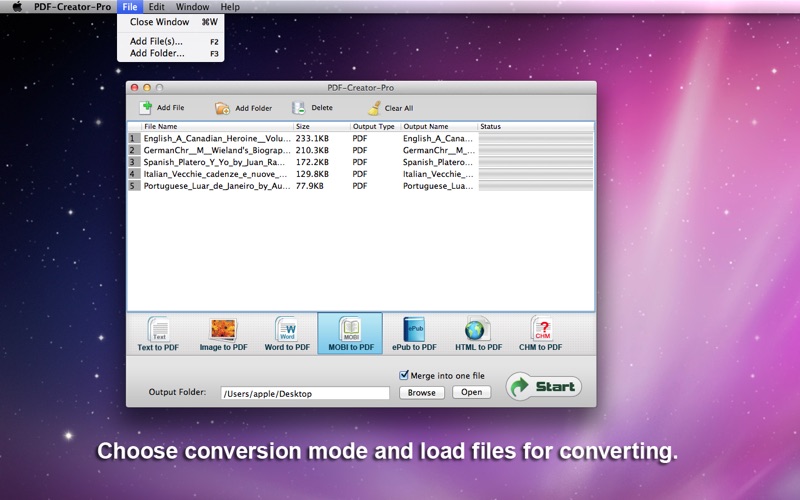
Task: Open the PDF-Creator-Pro application menu
Action: pos(72,7)
